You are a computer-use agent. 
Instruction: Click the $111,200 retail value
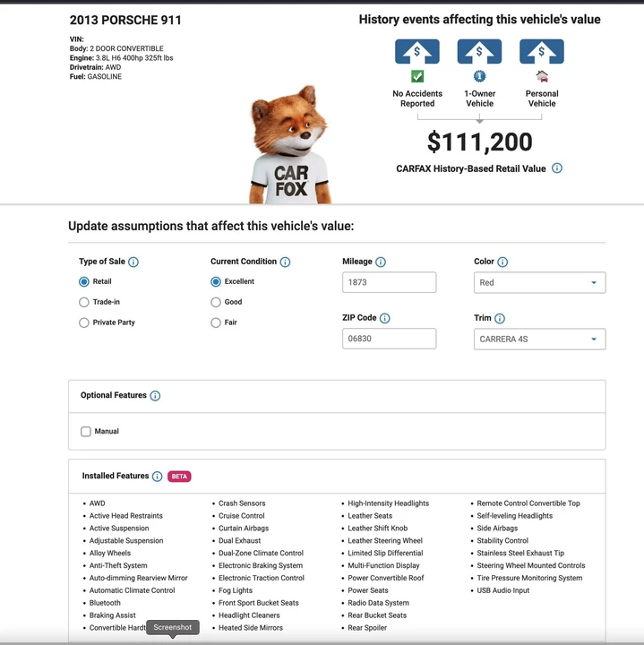479,142
